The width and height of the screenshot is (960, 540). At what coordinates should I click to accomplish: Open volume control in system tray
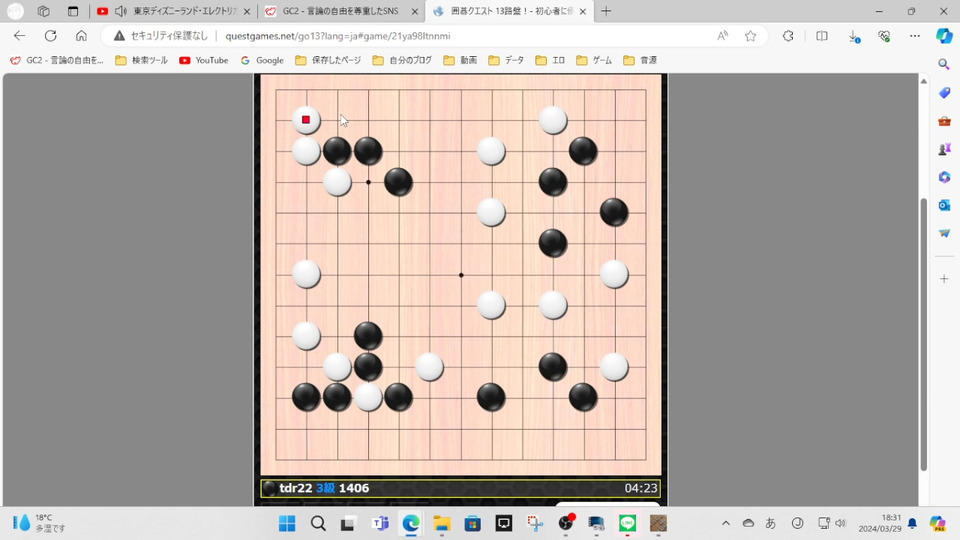(841, 523)
